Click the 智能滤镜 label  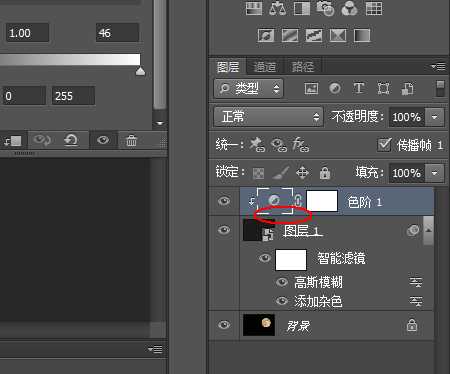pyautogui.click(x=341, y=258)
